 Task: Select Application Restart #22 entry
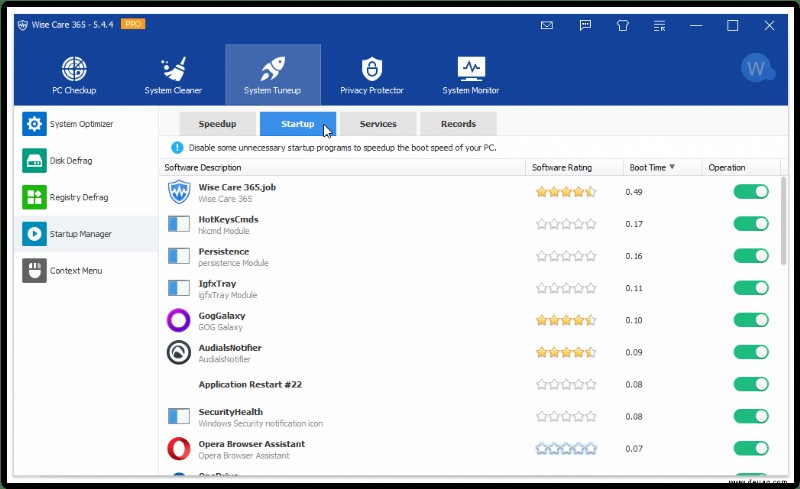click(250, 384)
